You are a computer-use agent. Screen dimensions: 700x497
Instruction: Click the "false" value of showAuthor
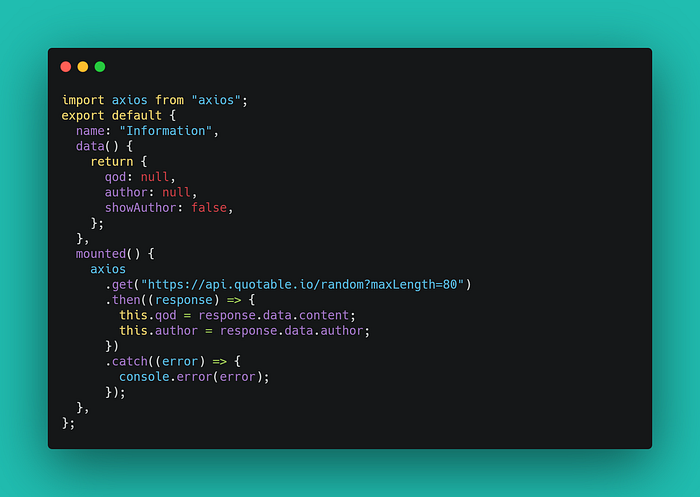[209, 208]
